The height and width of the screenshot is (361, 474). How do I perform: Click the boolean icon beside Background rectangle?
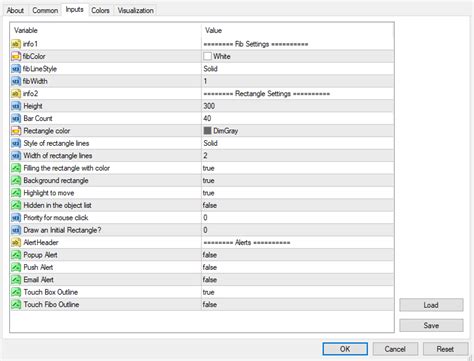pyautogui.click(x=16, y=180)
